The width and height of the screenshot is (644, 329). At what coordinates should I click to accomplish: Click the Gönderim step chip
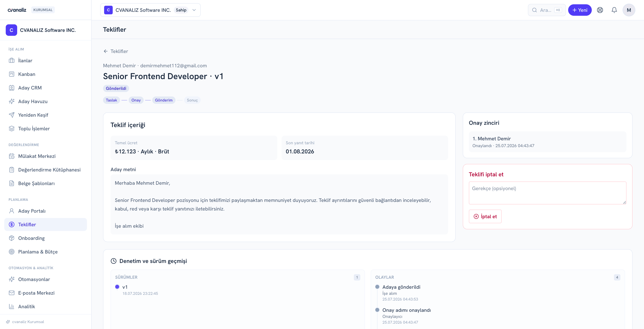pos(164,100)
